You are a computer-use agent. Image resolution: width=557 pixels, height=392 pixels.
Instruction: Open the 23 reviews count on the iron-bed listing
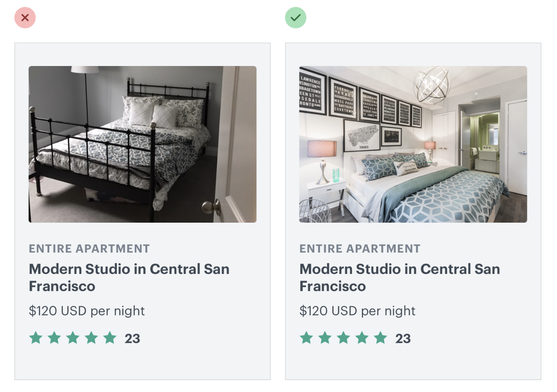(x=132, y=339)
